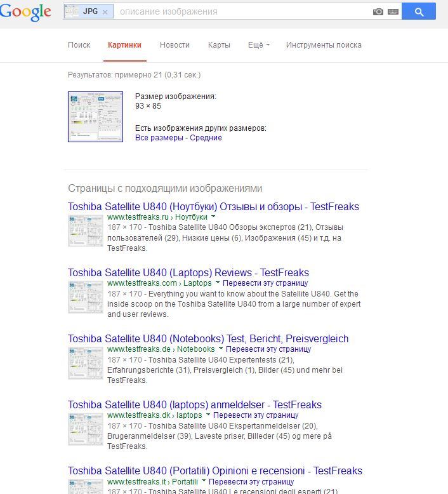Viewport: 448px width, 494px height.
Task: Click thumbnail of testfreaks.ru result
Action: pos(85,230)
